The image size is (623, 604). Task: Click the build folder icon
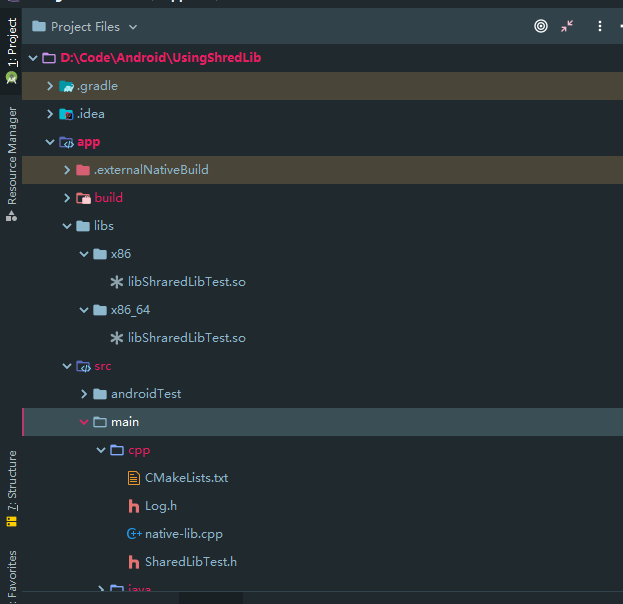pyautogui.click(x=83, y=198)
